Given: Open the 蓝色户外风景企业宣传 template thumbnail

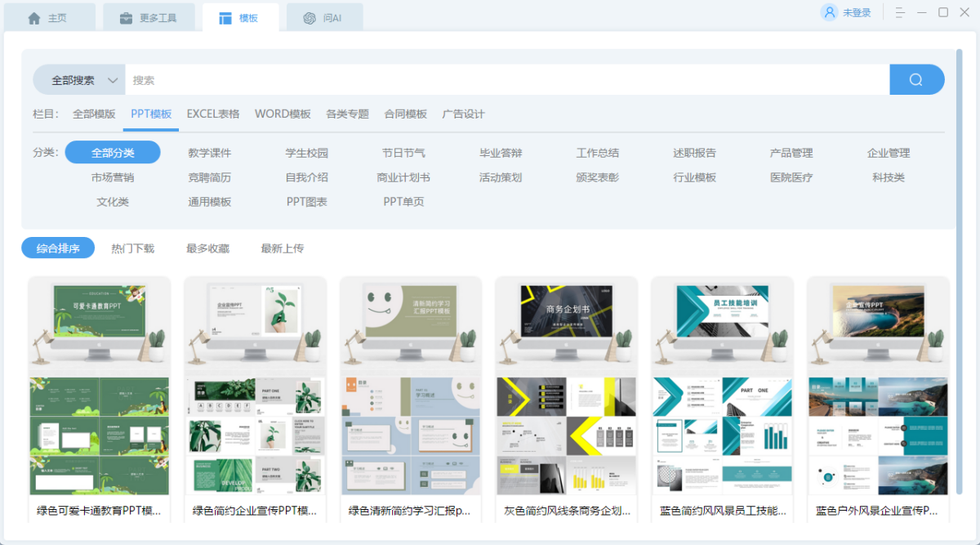Looking at the screenshot, I should (878, 386).
